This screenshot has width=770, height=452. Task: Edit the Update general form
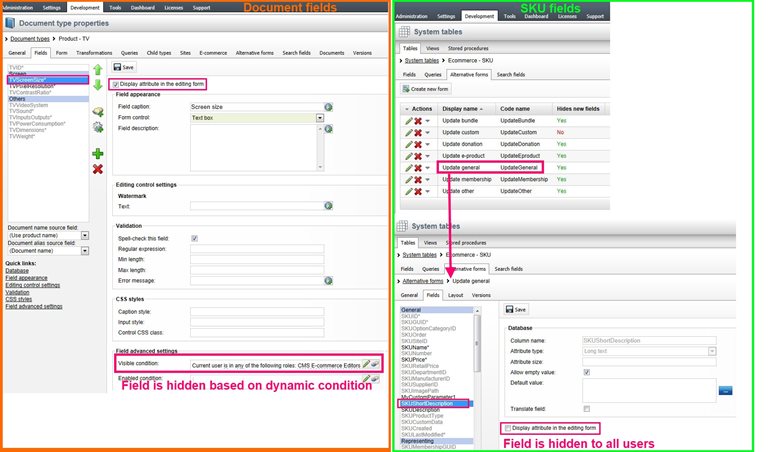[x=409, y=168]
